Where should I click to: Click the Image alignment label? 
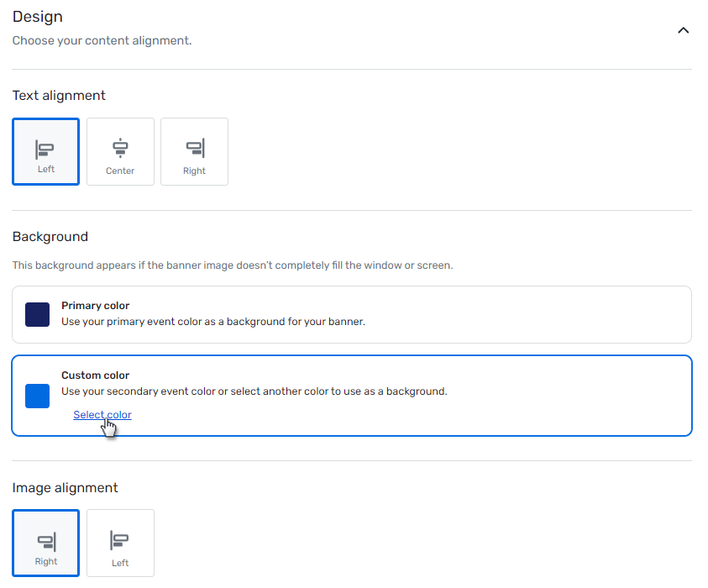[x=66, y=487]
